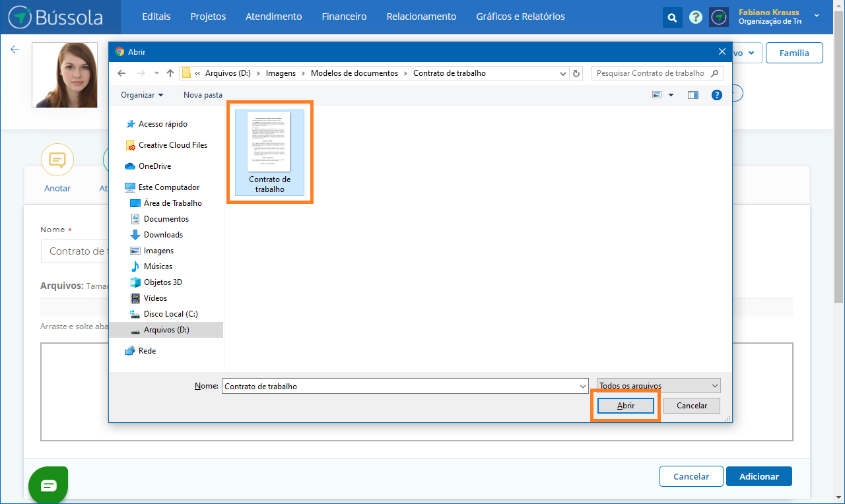Change view mode icon in dialog
This screenshot has height=504, width=845.
pos(657,95)
